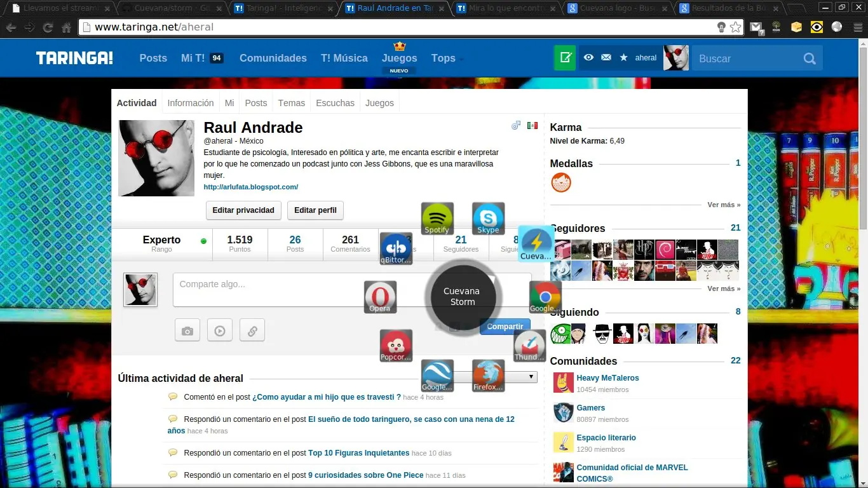Switch to the Temas profile tab

(x=292, y=103)
